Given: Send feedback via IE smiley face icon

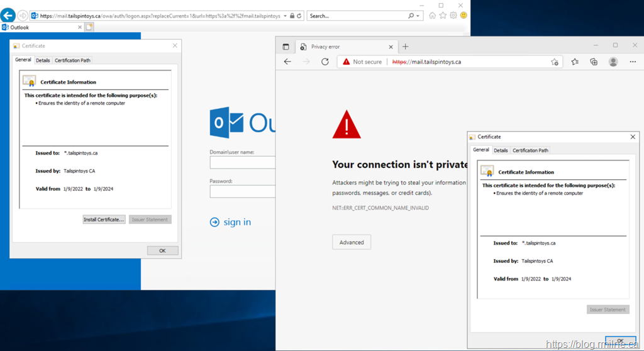Looking at the screenshot, I should 464,15.
